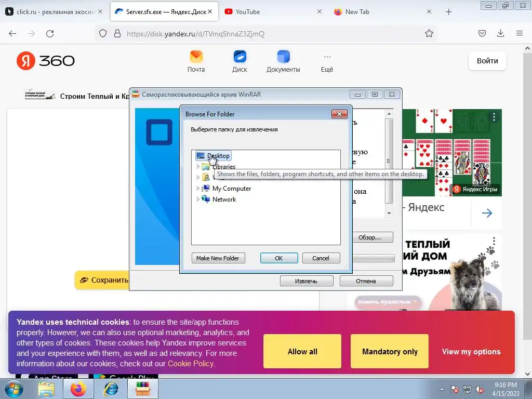Click the Yandex 360 logo

click(46, 61)
